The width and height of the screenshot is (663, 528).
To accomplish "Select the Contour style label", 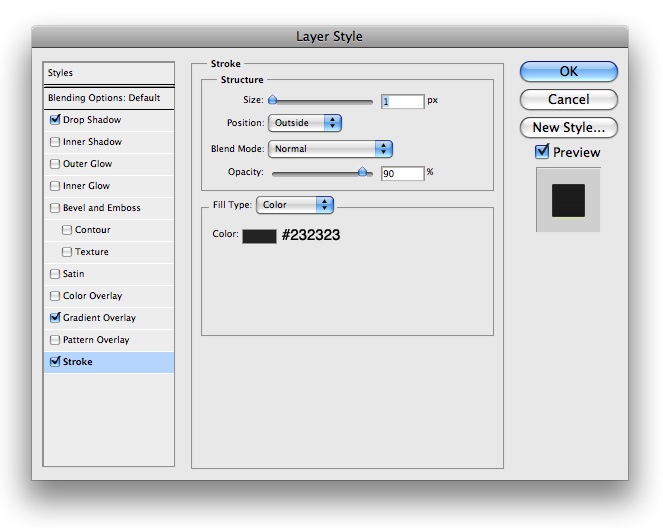I will [x=93, y=230].
